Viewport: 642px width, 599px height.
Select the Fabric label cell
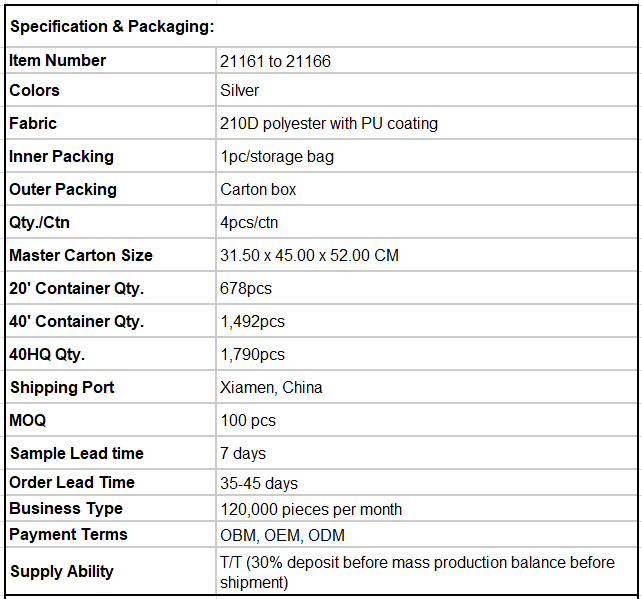[111, 123]
